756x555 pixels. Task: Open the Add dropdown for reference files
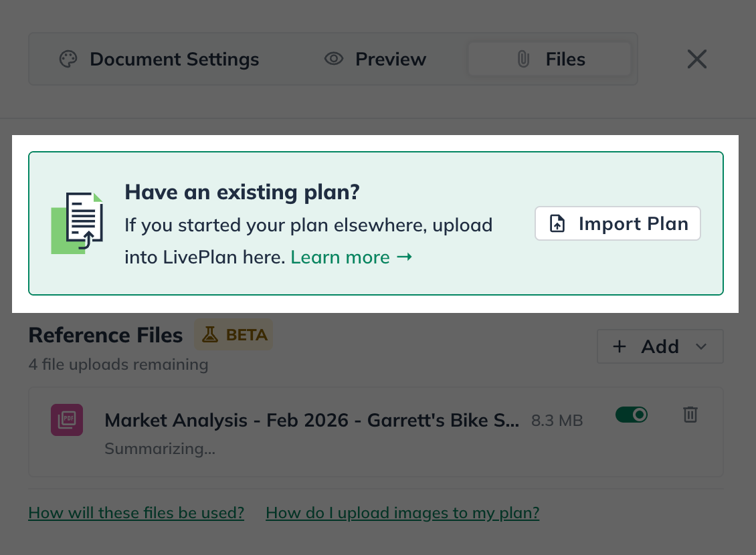(x=660, y=346)
